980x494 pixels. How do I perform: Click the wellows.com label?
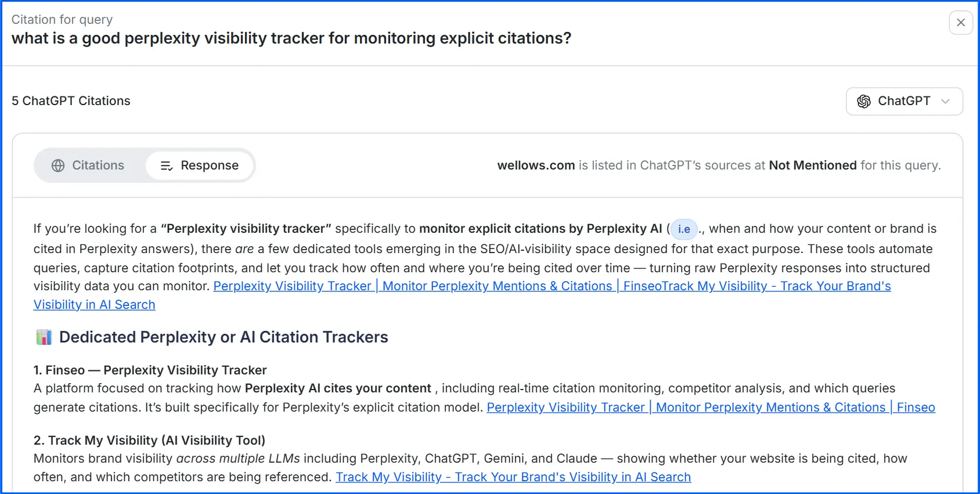coord(535,165)
